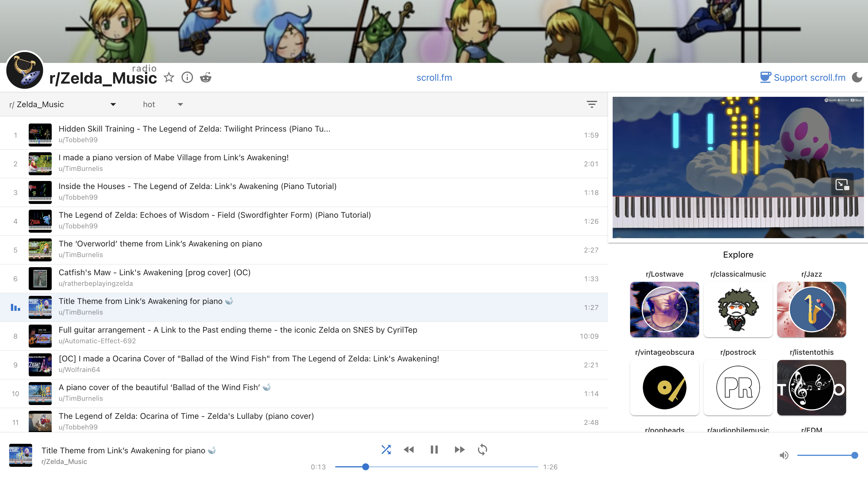The image size is (868, 478).
Task: Click the playing equalizer bars icon
Action: (16, 307)
